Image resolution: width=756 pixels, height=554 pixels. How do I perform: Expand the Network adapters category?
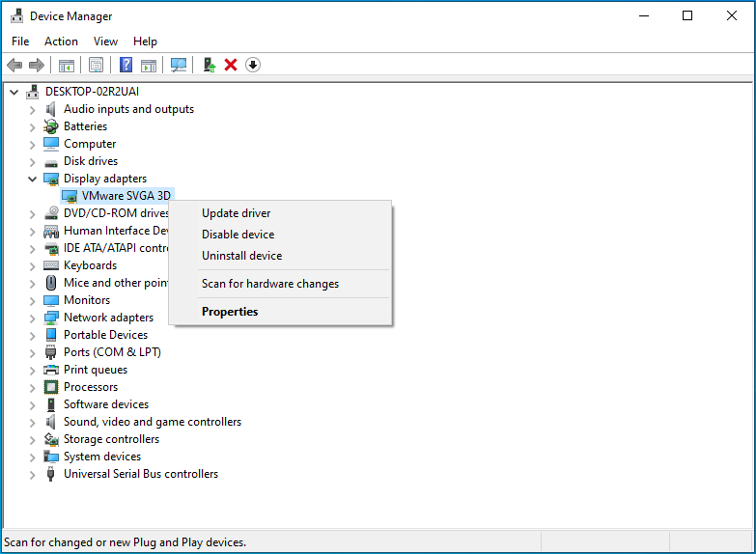click(x=33, y=318)
